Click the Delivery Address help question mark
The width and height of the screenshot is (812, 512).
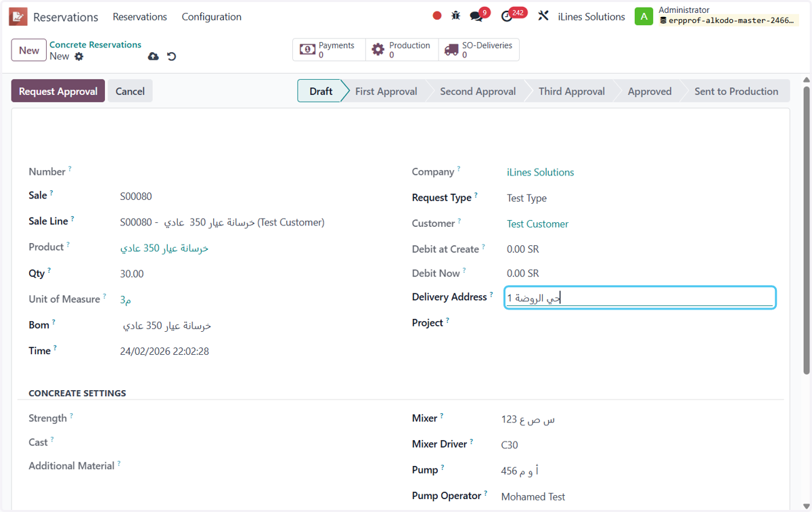[x=491, y=295]
